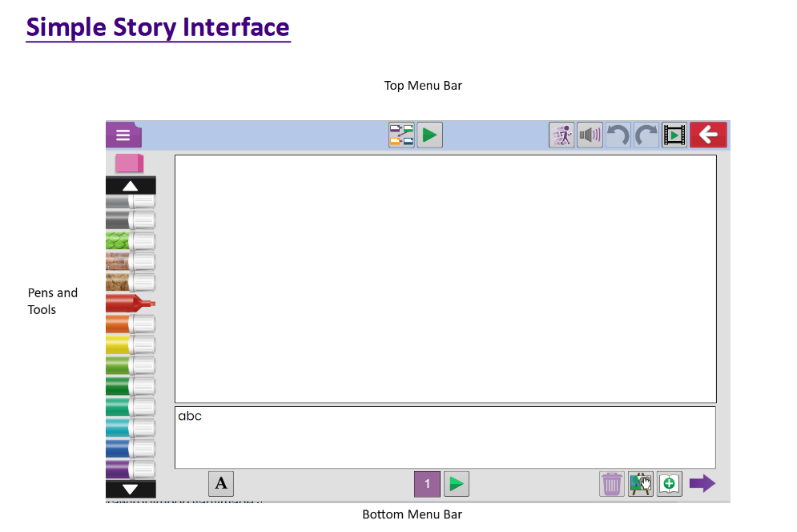The width and height of the screenshot is (797, 532).
Task: Open the purple hamburger menu
Action: (123, 135)
